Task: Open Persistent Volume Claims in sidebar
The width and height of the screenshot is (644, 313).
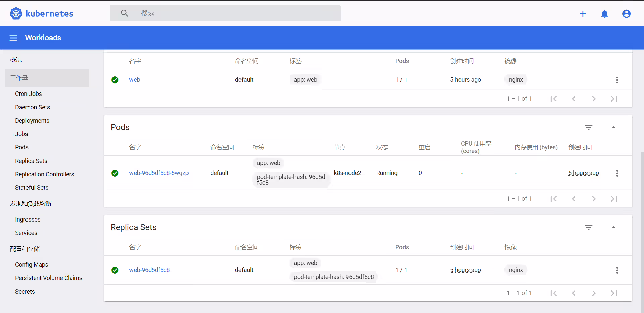Action: click(x=49, y=278)
